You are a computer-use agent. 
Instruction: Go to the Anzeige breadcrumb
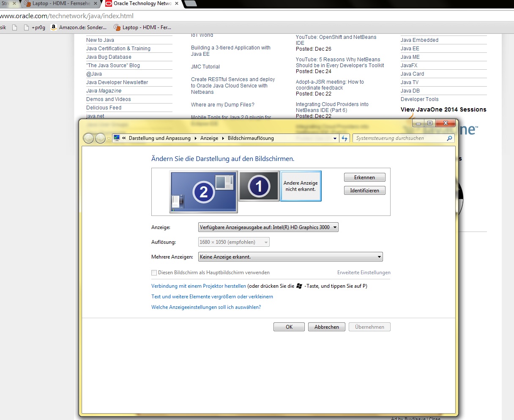coord(209,138)
